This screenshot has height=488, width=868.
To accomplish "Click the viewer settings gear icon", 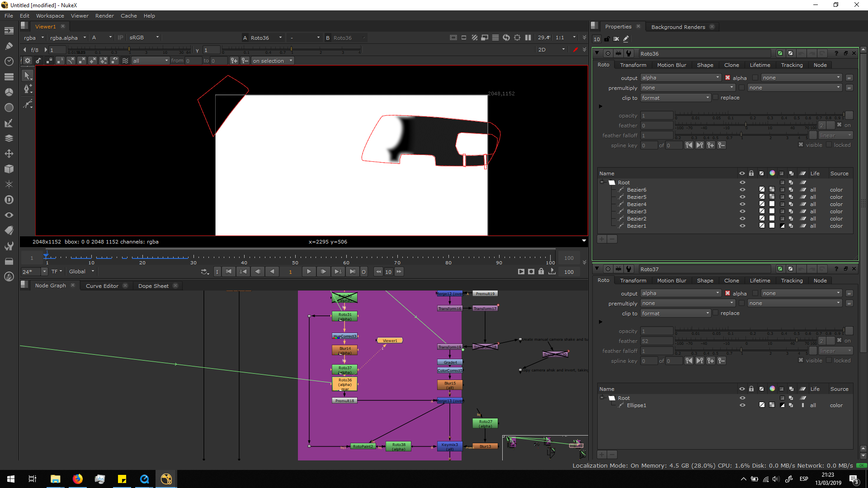I will [28, 61].
